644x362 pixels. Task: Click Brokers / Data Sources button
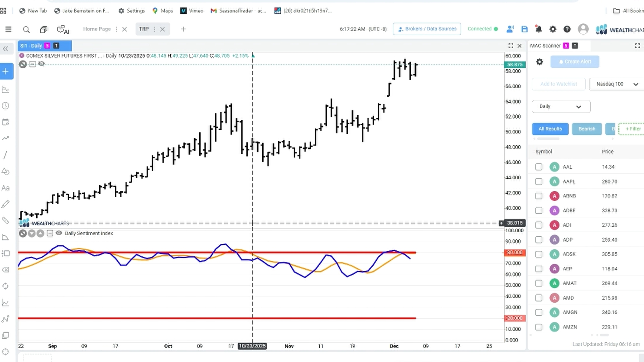coord(427,29)
